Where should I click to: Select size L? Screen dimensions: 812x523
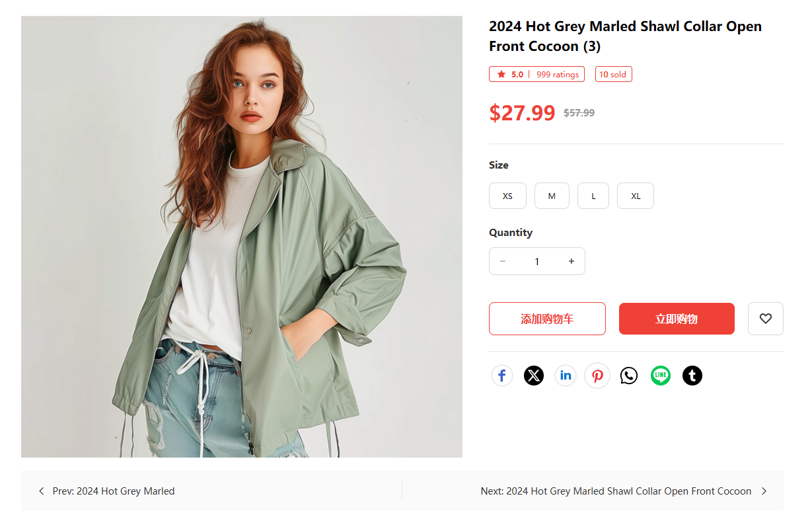[593, 196]
